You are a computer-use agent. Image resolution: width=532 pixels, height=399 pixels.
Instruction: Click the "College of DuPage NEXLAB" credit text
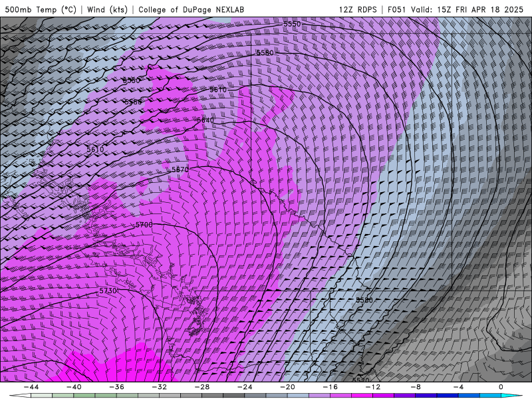tap(191, 9)
